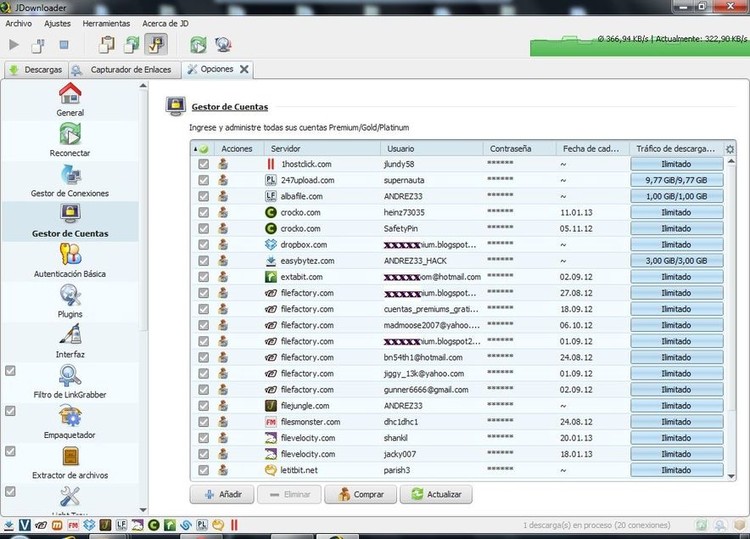
Task: Click the V host icon in status bar
Action: (x=24, y=525)
